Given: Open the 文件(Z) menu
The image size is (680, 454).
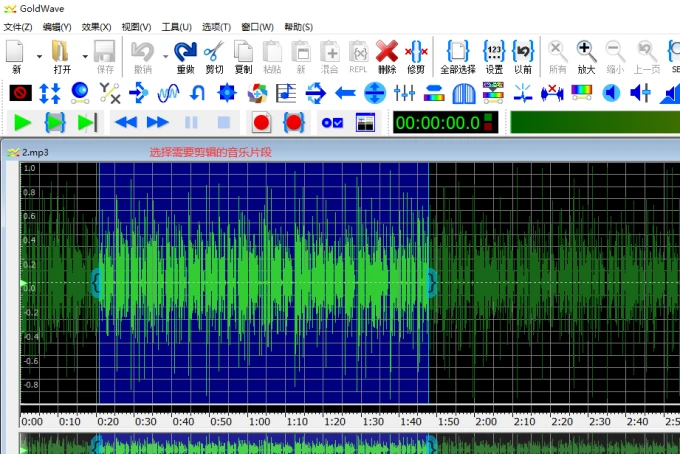Looking at the screenshot, I should pyautogui.click(x=18, y=27).
